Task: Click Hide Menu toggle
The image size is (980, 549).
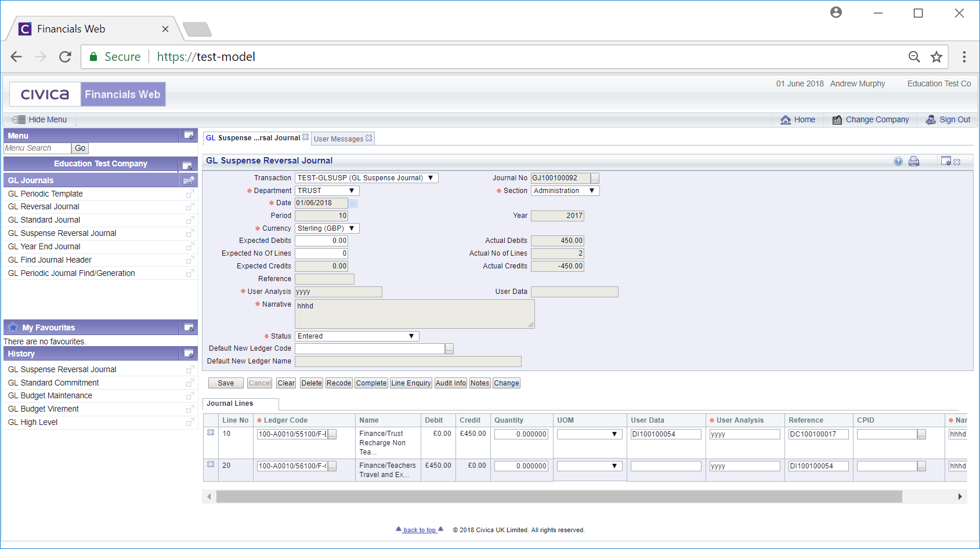Action: pos(39,119)
